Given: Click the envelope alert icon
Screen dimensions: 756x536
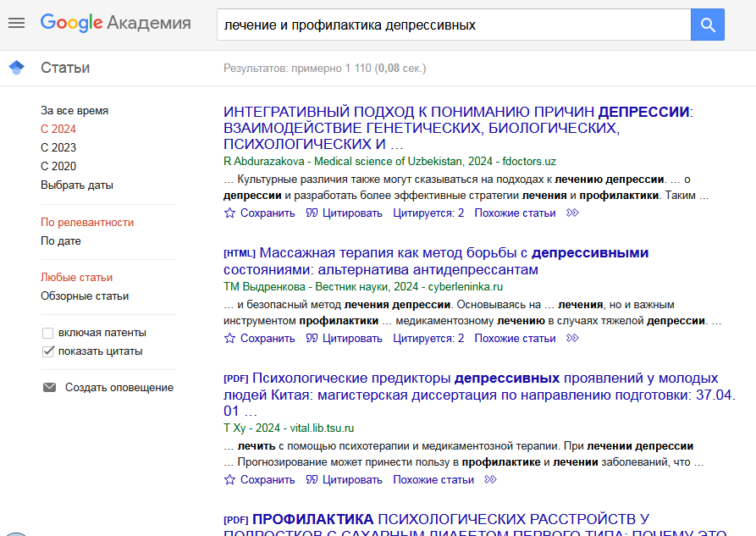Looking at the screenshot, I should pyautogui.click(x=49, y=388).
